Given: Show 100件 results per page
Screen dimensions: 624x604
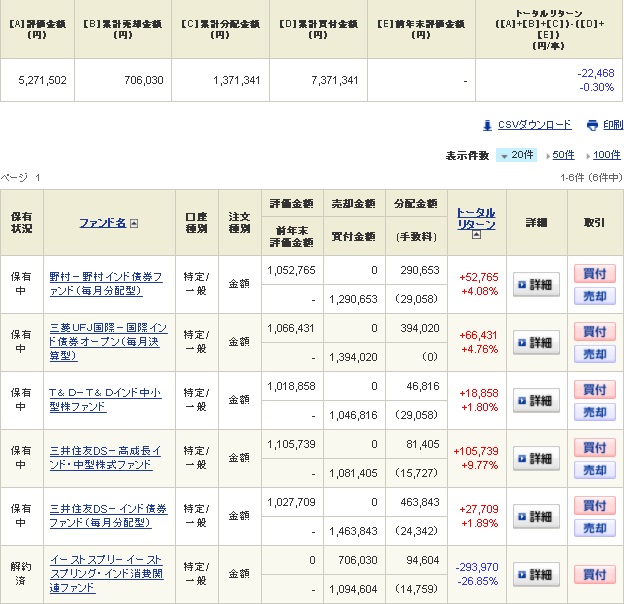Looking at the screenshot, I should (606, 155).
